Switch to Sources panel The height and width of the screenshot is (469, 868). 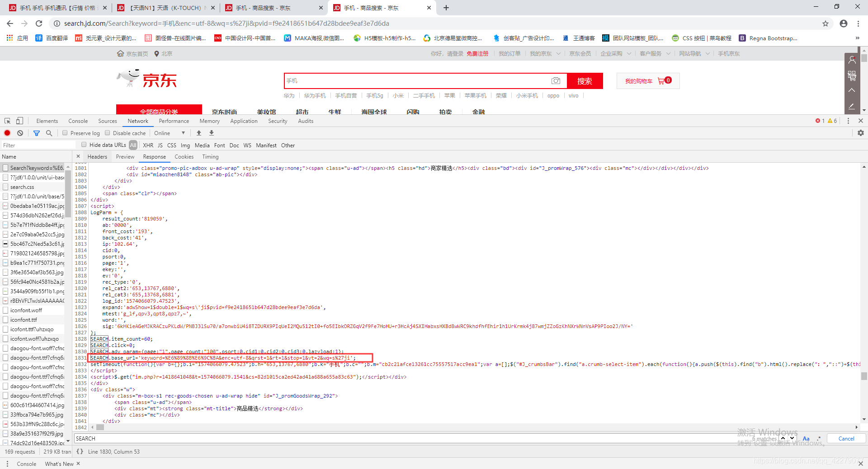(107, 121)
